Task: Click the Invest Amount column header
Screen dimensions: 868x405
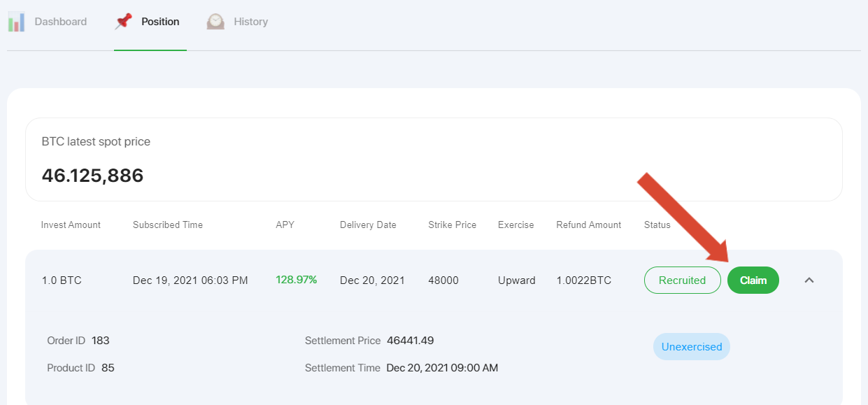Action: pos(71,225)
